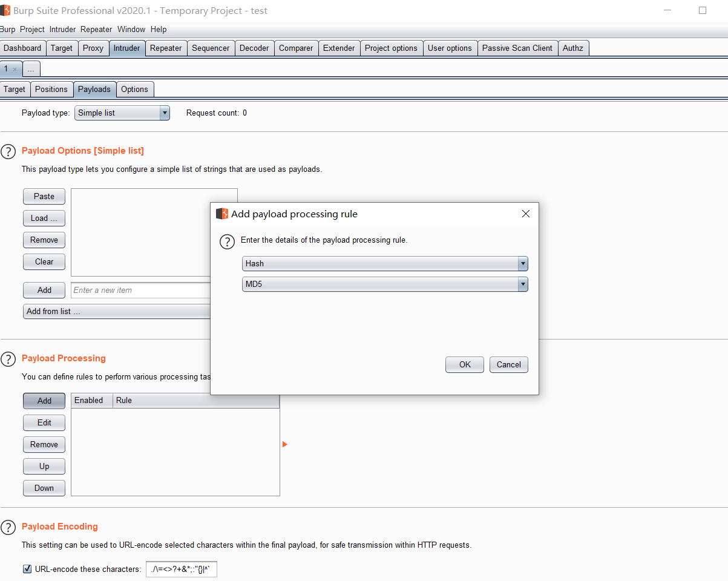Screen dimensions: 728x581
Task: Switch to the Authz tab
Action: tap(573, 48)
